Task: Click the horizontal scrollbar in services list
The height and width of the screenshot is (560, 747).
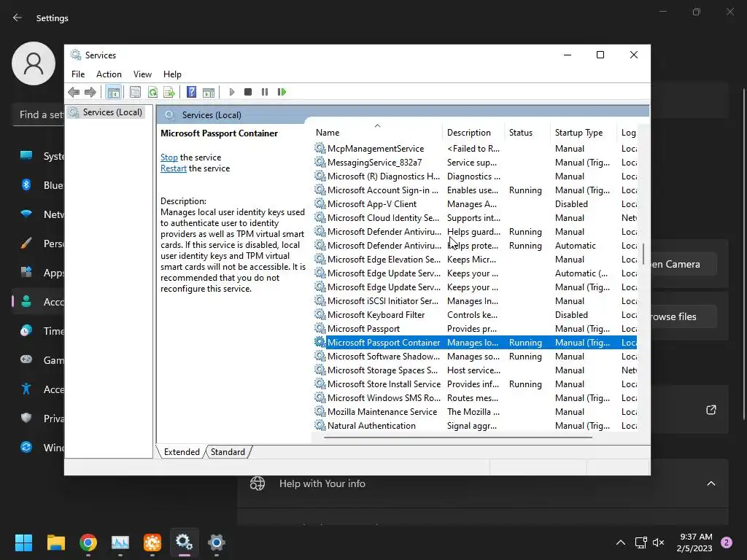Action: (x=458, y=437)
